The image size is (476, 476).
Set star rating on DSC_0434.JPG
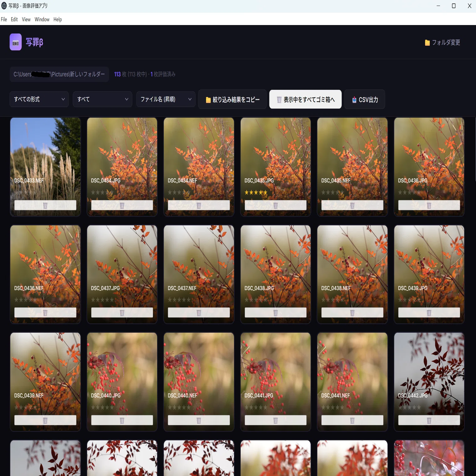pyautogui.click(x=102, y=192)
